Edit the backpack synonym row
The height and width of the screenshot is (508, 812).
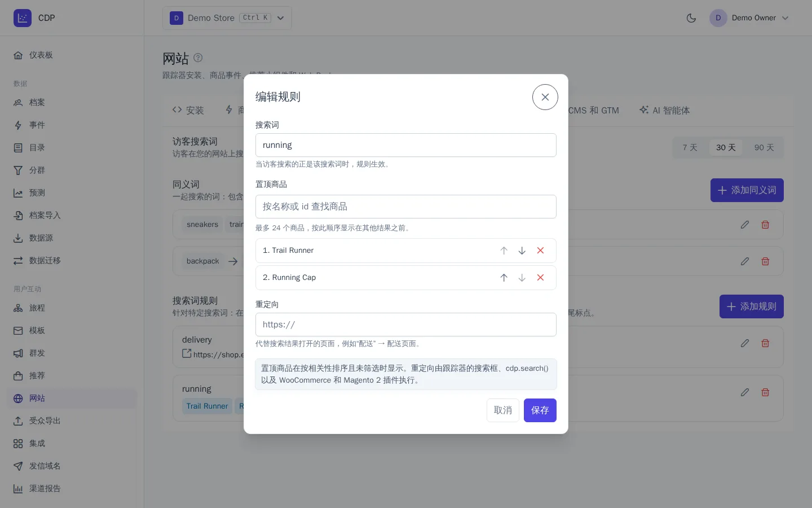pyautogui.click(x=745, y=261)
